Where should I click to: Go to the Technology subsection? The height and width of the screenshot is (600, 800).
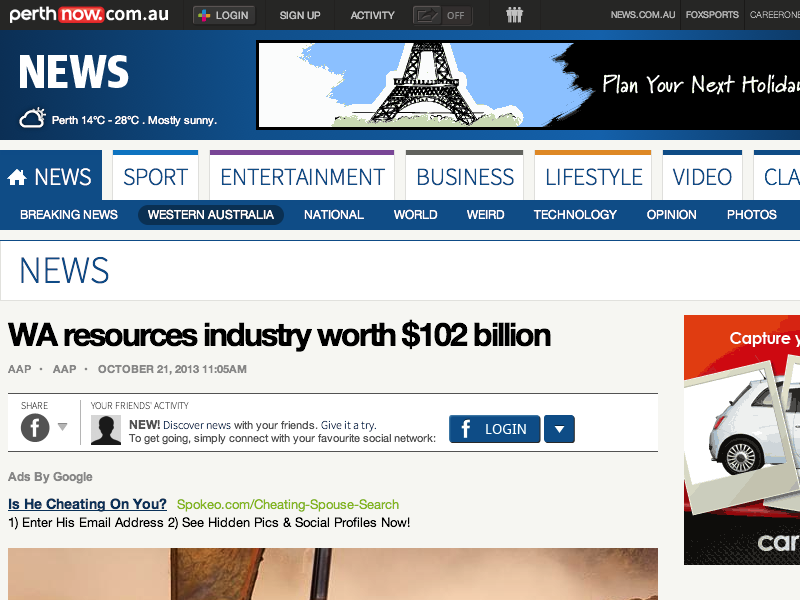[x=575, y=215]
